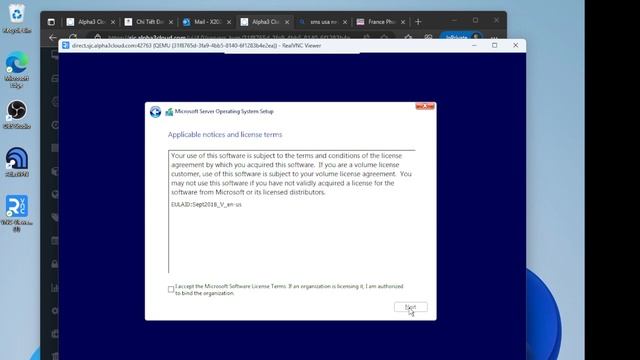Open the blue arch-shaped app desktop shortcut
Screen dimensions: 640x360
[16, 162]
